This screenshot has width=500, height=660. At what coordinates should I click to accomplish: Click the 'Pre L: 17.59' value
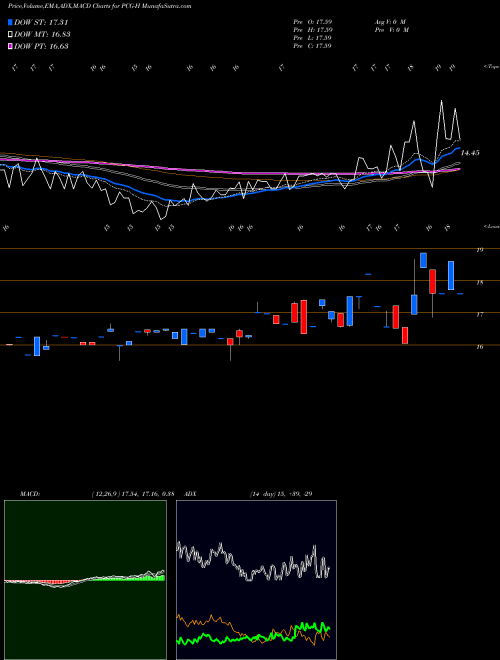coord(312,38)
